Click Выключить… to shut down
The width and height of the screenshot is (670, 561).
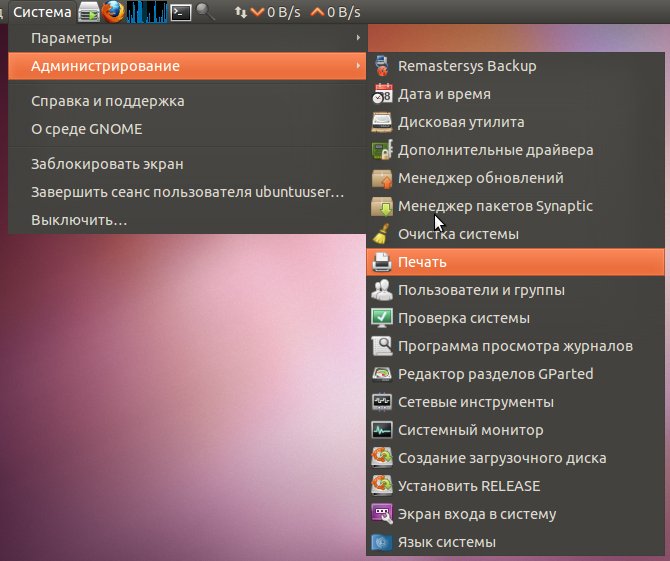click(x=187, y=220)
